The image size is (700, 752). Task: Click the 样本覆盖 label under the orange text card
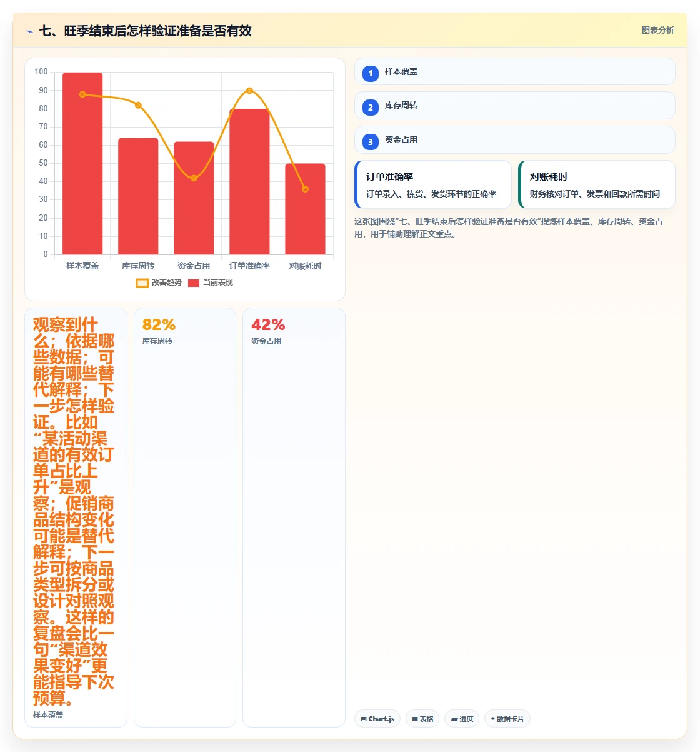(x=48, y=714)
